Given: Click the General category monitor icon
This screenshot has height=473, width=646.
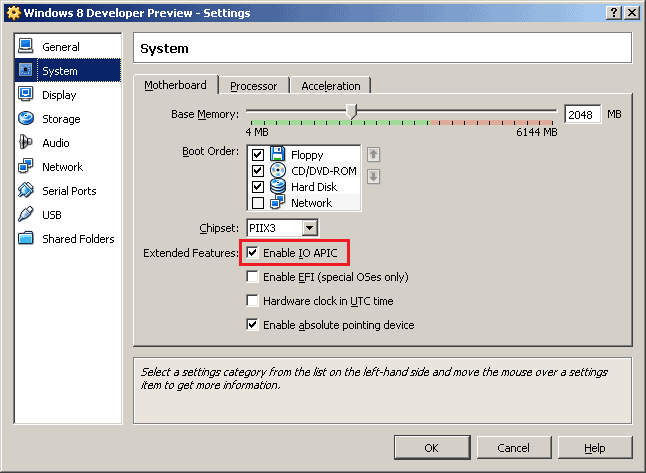Looking at the screenshot, I should click(x=26, y=46).
